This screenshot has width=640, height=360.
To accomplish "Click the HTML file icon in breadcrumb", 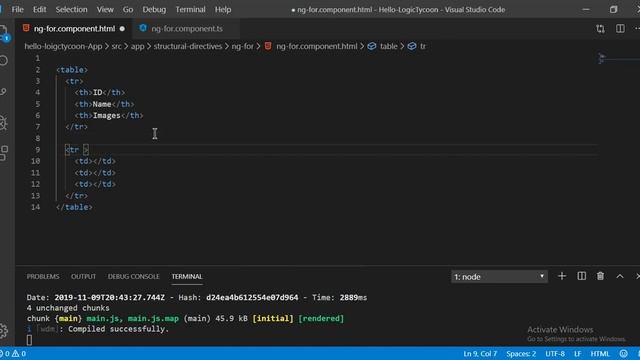I will tap(268, 46).
